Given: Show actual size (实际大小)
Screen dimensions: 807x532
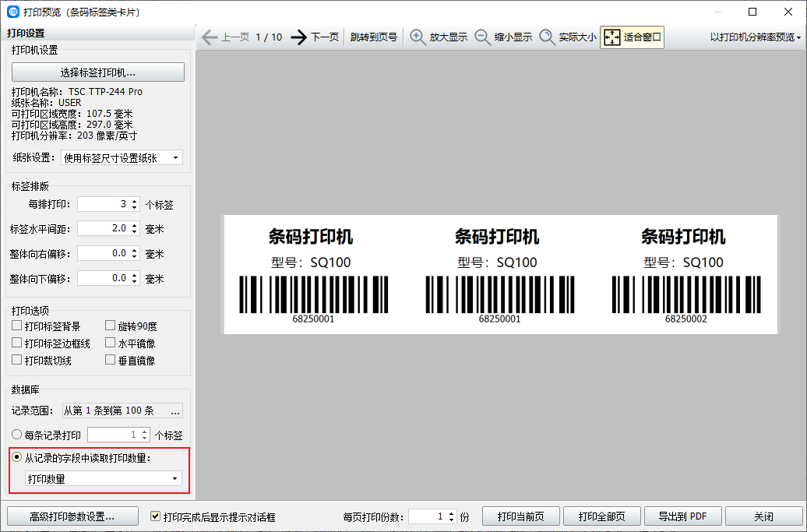Looking at the screenshot, I should (568, 37).
